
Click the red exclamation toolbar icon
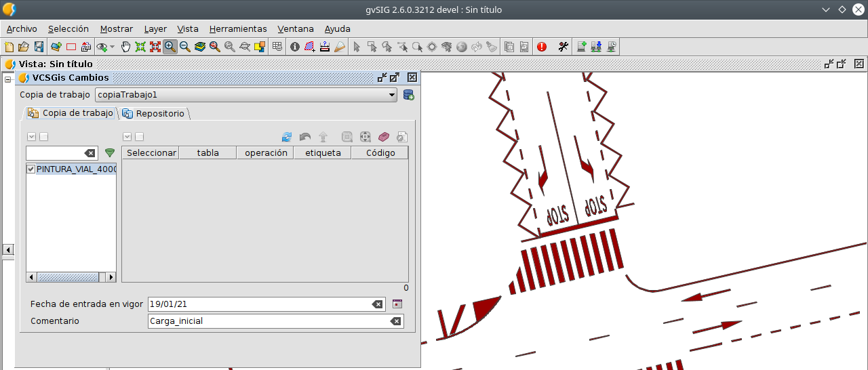[x=542, y=47]
